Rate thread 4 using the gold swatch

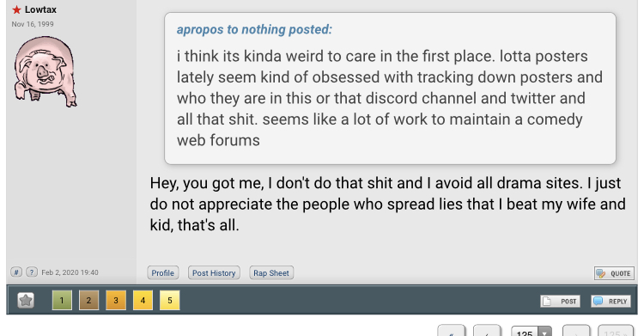pyautogui.click(x=143, y=300)
